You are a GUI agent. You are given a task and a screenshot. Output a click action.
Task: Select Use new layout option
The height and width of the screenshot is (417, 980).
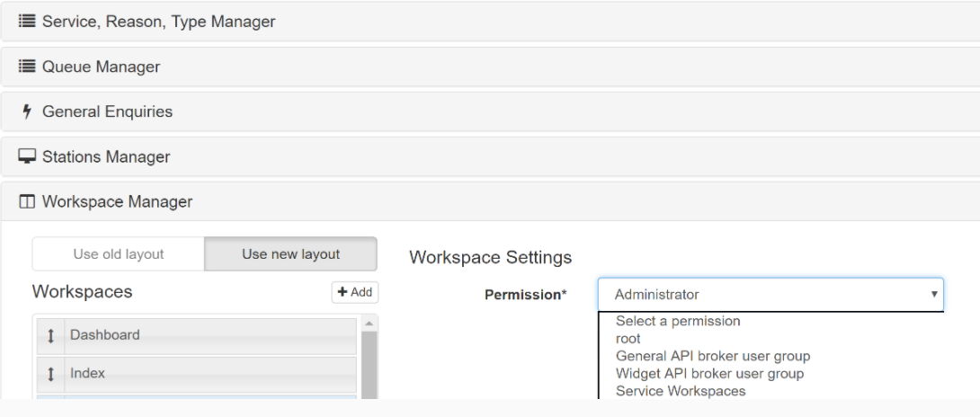click(x=290, y=253)
